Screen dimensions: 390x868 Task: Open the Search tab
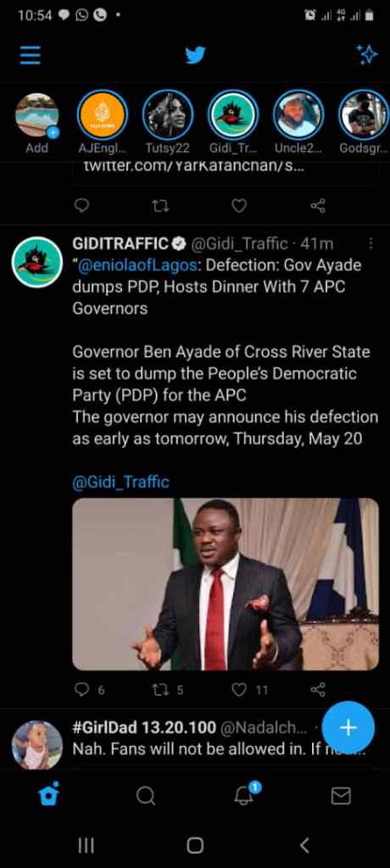pyautogui.click(x=146, y=796)
